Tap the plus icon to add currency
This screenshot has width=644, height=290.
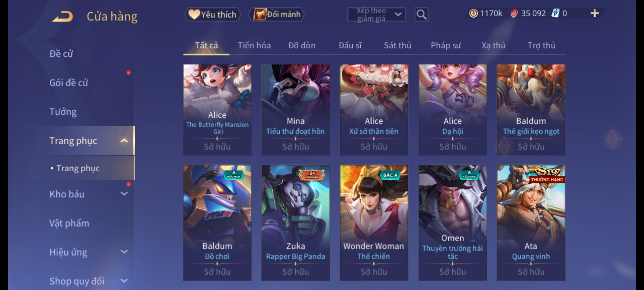595,13
